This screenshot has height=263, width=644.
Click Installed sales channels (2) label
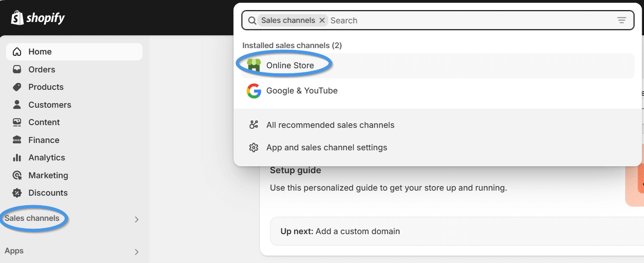(292, 45)
